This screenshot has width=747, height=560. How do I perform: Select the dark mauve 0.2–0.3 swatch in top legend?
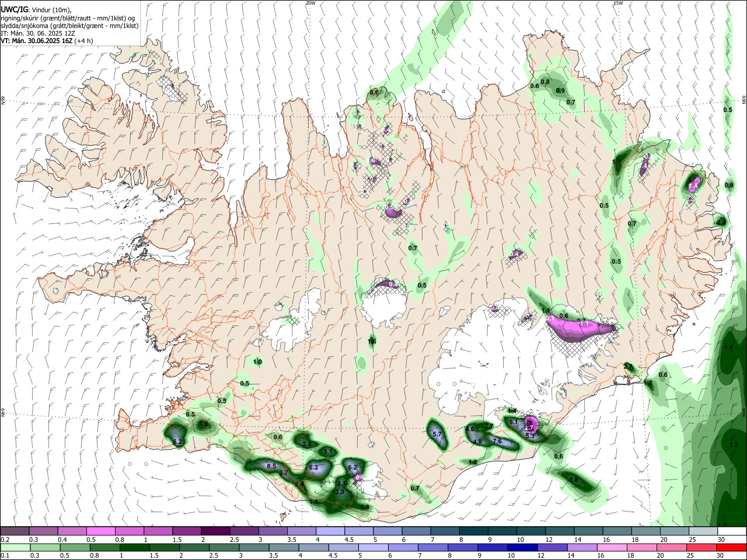point(15,531)
